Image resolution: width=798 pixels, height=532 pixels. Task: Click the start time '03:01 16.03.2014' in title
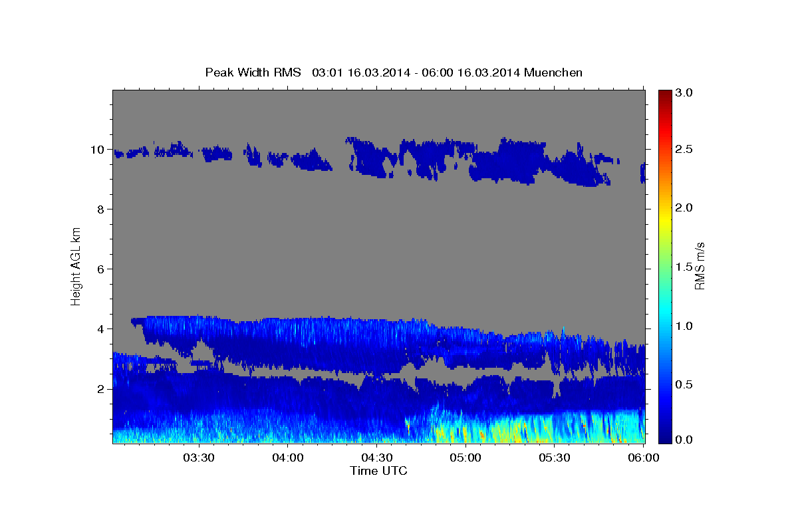click(x=360, y=72)
